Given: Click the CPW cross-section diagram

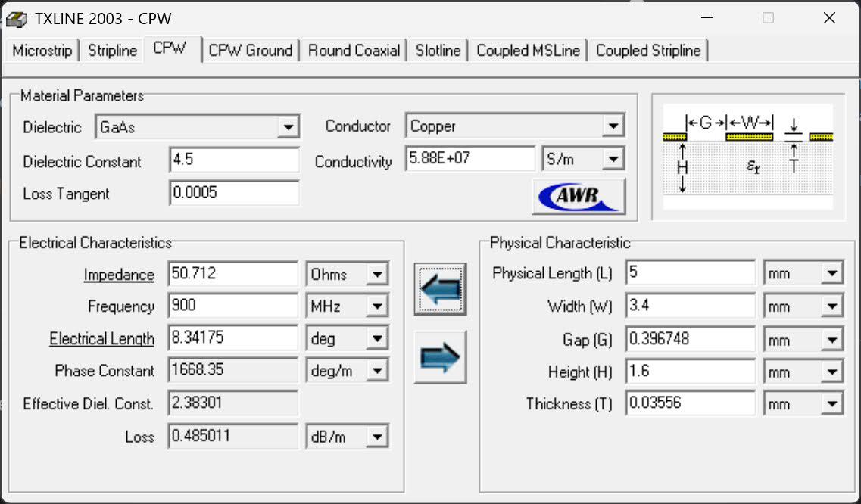Looking at the screenshot, I should coord(748,157).
